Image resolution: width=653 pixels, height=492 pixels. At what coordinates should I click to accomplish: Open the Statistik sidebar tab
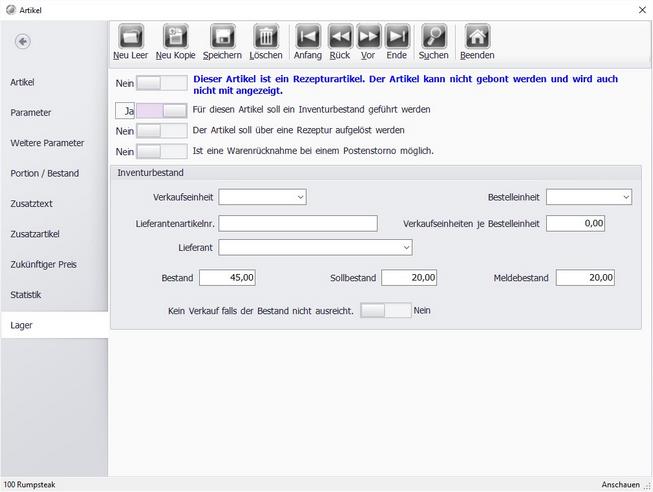(x=26, y=295)
